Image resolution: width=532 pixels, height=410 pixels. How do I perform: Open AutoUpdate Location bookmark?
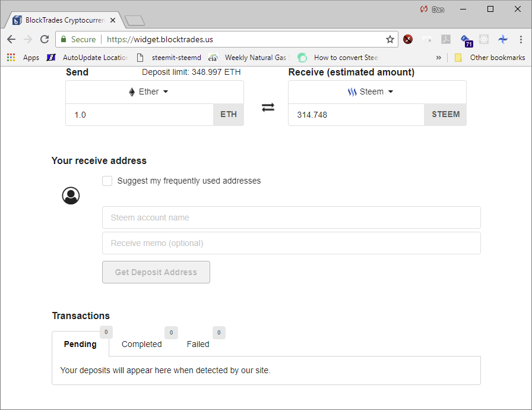point(87,58)
